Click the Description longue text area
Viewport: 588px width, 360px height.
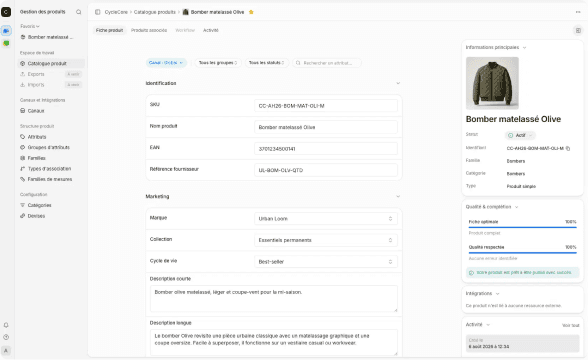point(274,342)
